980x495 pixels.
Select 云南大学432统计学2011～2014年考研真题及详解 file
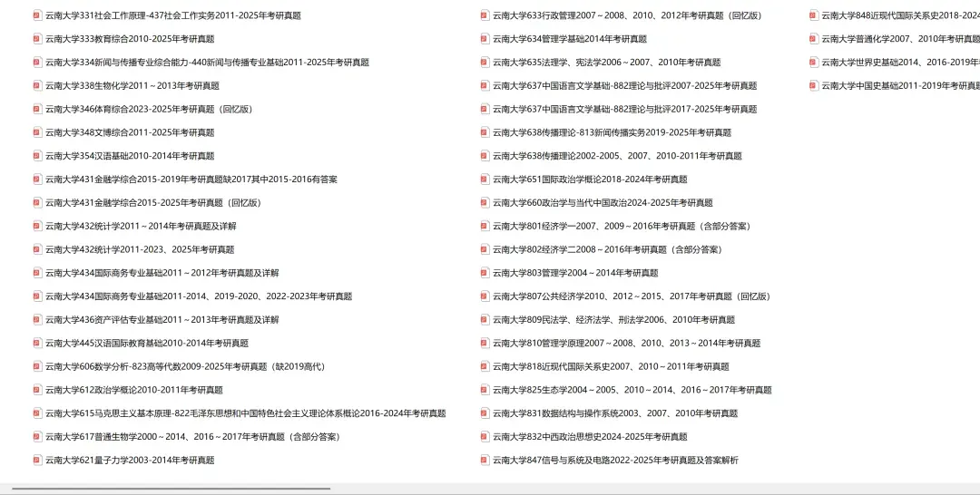(141, 226)
